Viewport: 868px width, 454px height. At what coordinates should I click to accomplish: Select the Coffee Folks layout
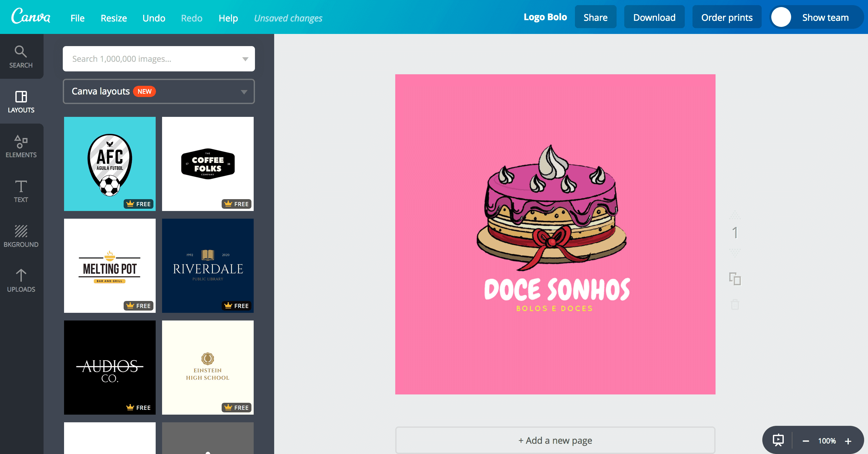click(208, 164)
